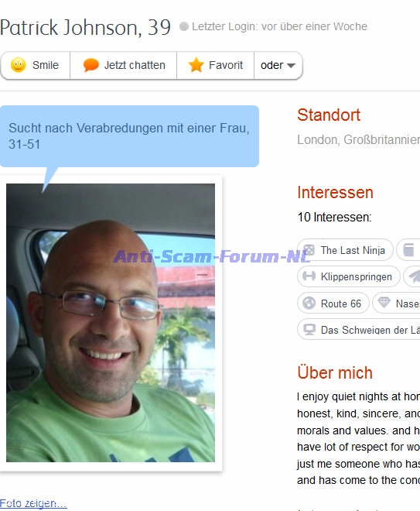
Task: Click the Jetzt chatten button
Action: click(x=124, y=65)
